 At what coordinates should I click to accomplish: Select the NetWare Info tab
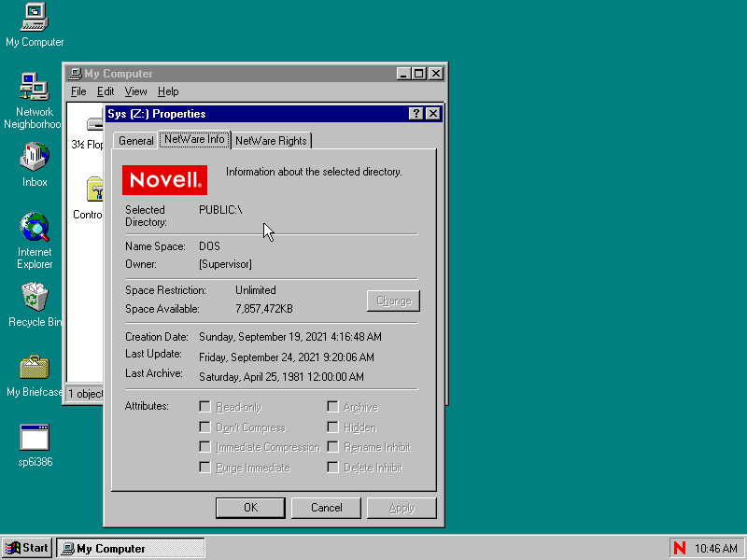coord(194,139)
